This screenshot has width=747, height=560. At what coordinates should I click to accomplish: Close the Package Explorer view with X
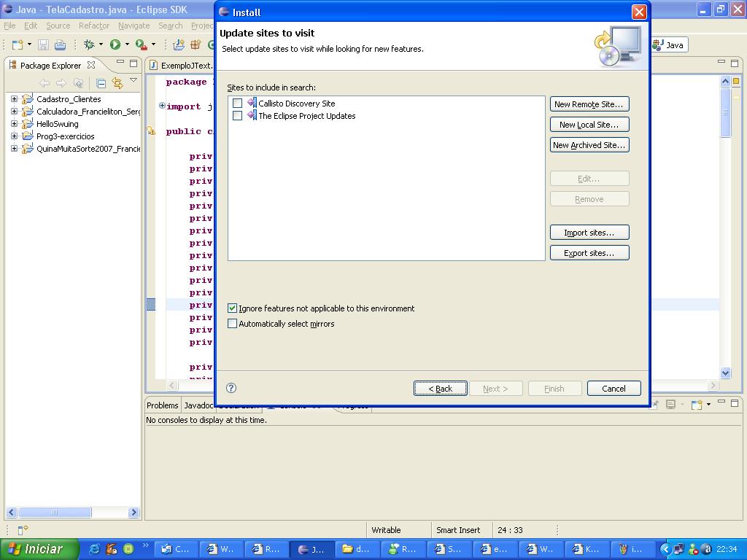click(x=91, y=65)
